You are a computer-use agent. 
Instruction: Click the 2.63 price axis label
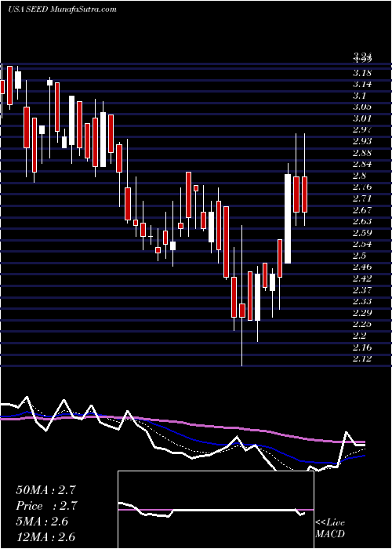tap(362, 221)
